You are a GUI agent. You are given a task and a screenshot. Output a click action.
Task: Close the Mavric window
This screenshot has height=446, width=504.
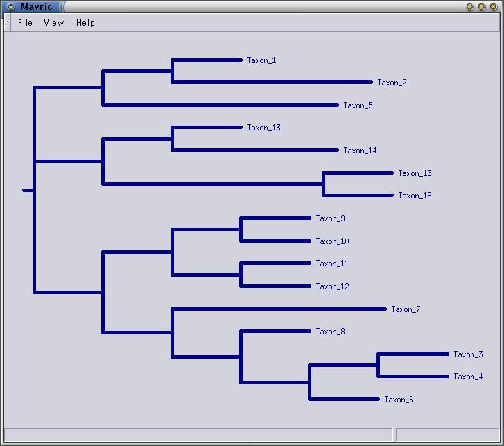tap(493, 7)
